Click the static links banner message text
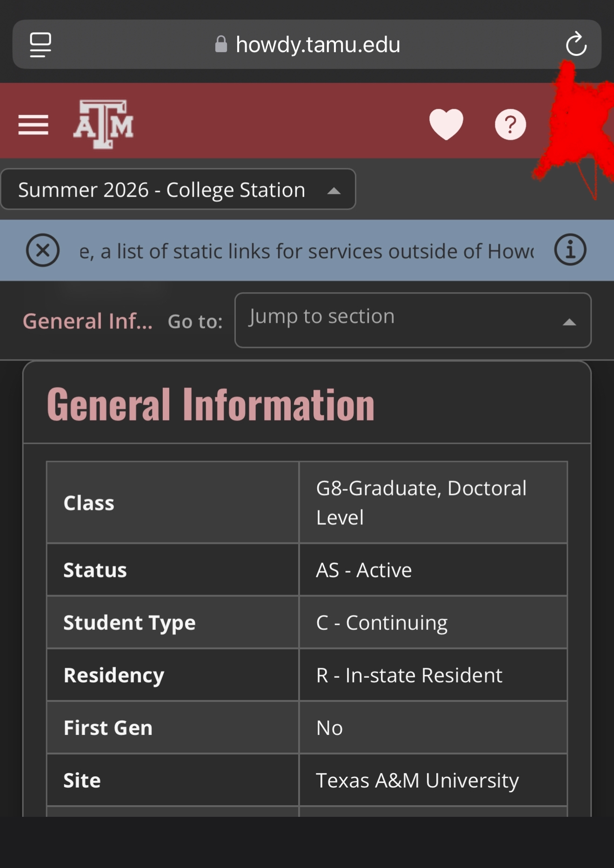 tap(307, 251)
